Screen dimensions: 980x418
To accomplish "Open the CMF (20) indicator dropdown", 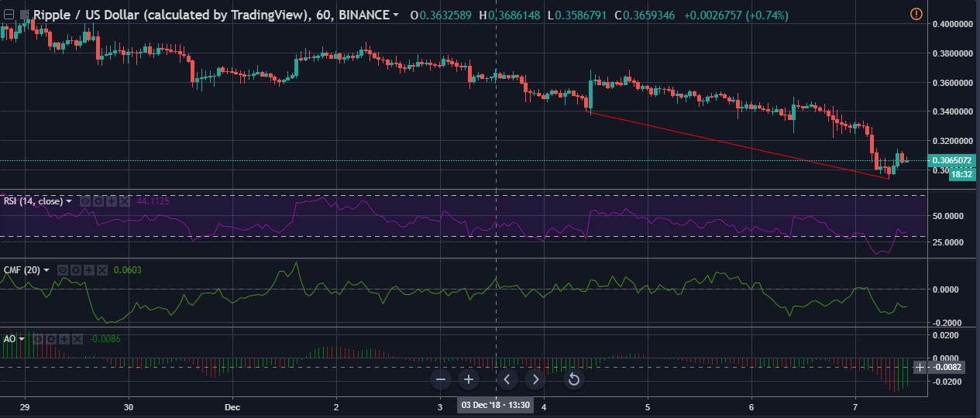I will 46,270.
